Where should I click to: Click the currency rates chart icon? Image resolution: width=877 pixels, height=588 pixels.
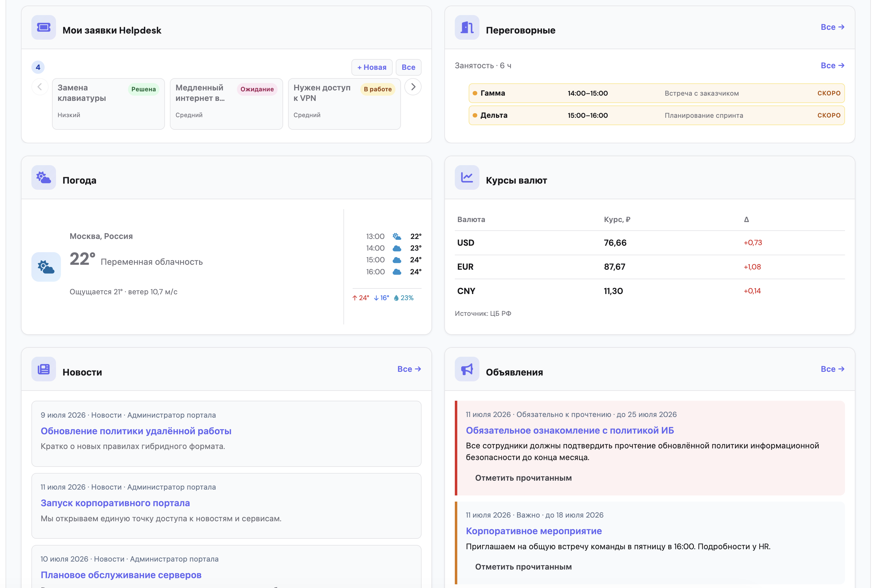tap(467, 177)
